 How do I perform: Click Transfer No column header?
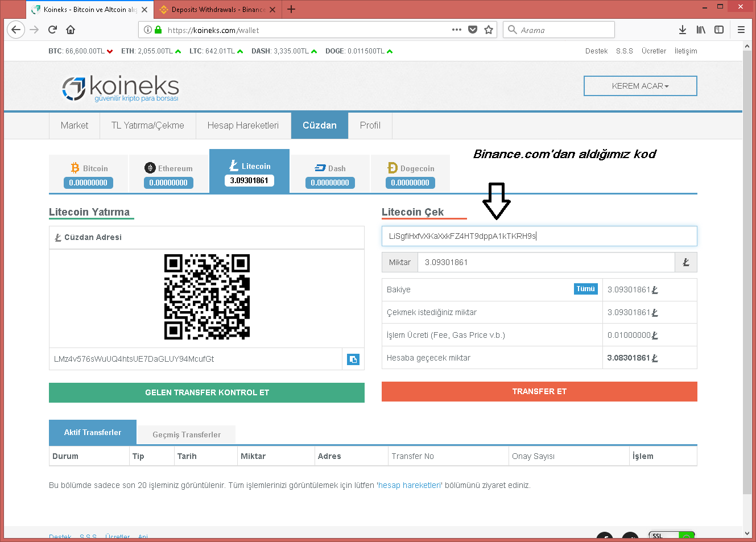point(412,456)
